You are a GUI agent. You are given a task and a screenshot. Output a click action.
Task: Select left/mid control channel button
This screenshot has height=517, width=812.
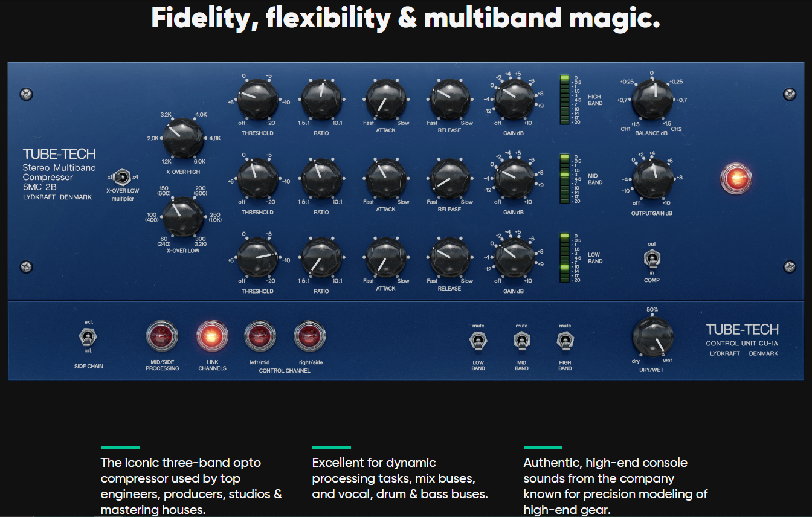coord(260,336)
